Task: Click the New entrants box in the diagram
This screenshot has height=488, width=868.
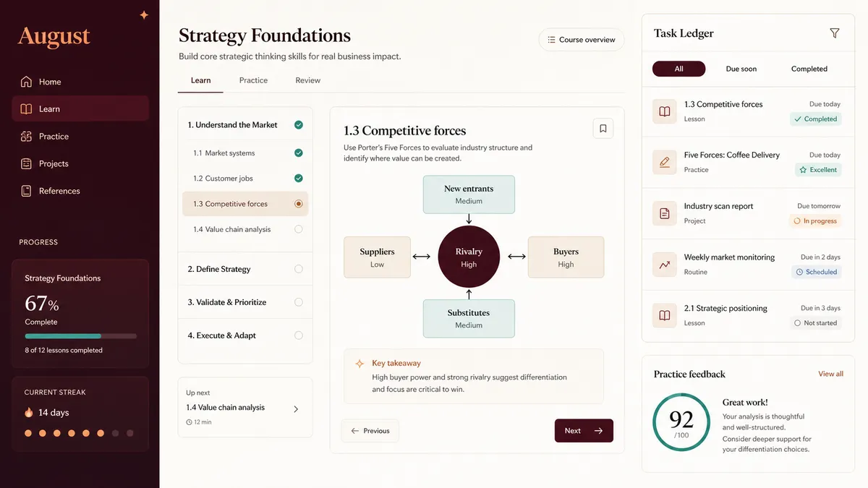Action: (469, 194)
